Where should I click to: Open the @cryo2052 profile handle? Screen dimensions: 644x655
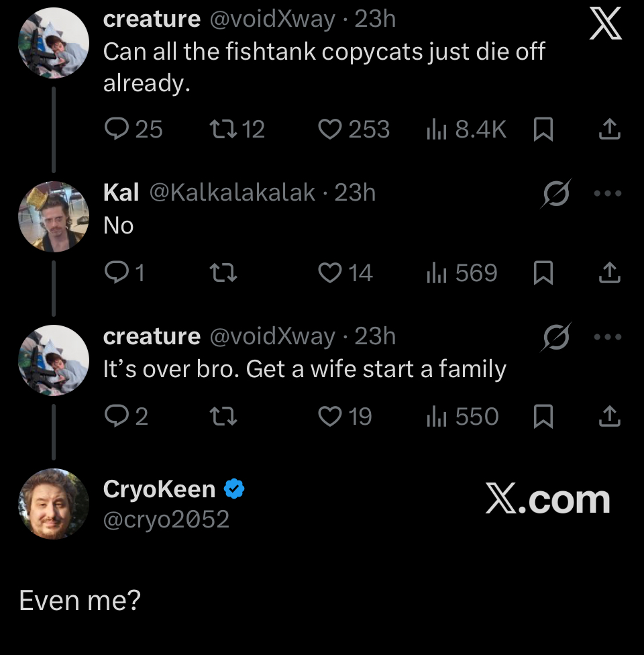coord(166,519)
